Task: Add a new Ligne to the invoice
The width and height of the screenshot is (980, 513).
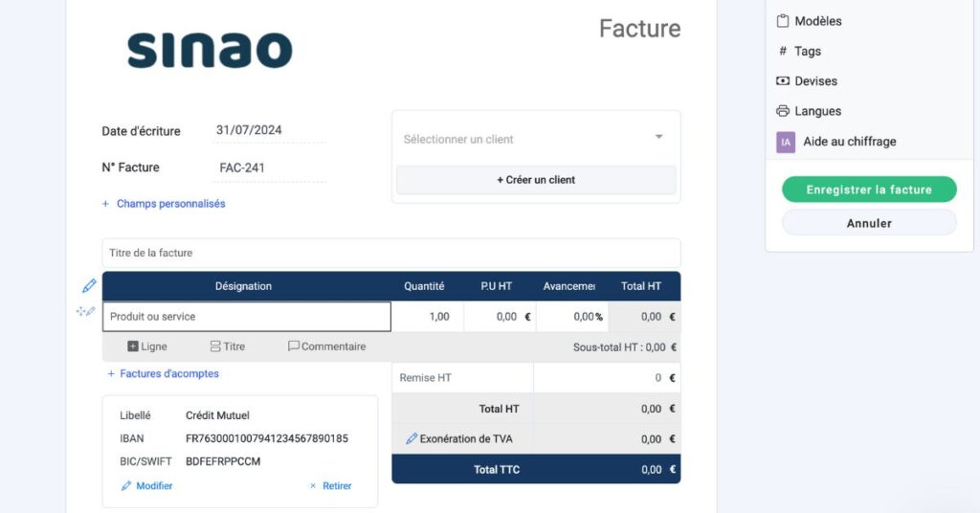Action: click(x=147, y=346)
